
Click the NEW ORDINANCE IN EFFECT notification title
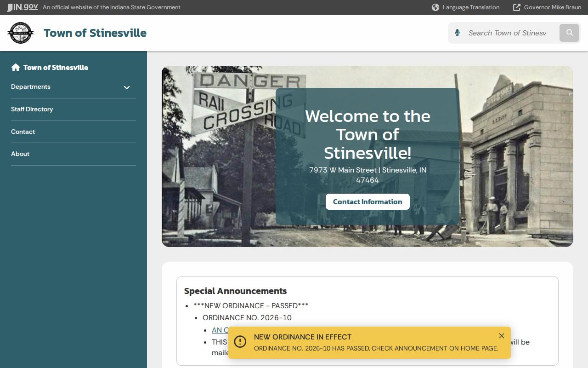[303, 337]
